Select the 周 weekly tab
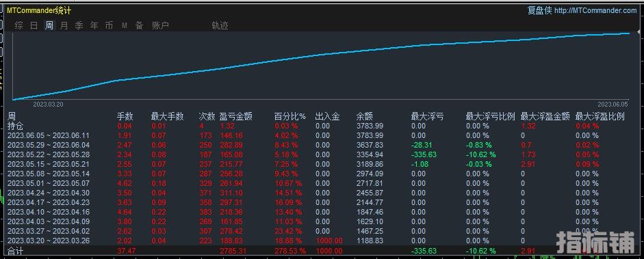 [49, 26]
